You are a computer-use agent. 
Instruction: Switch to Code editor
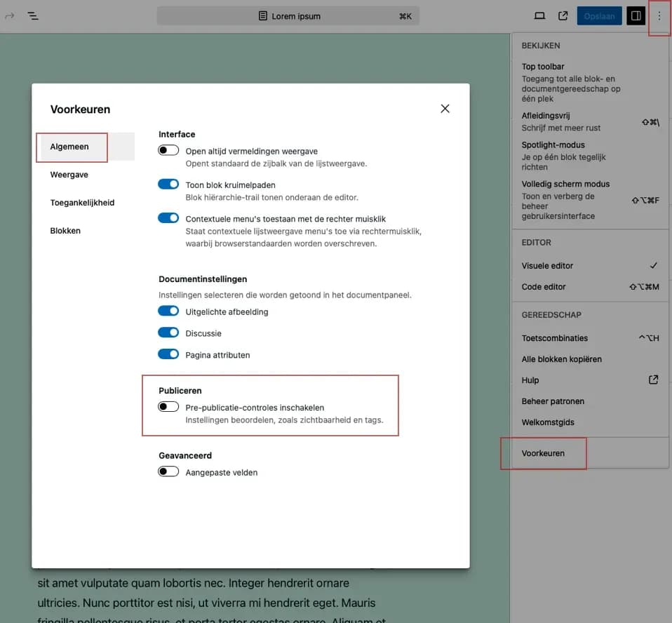point(590,287)
